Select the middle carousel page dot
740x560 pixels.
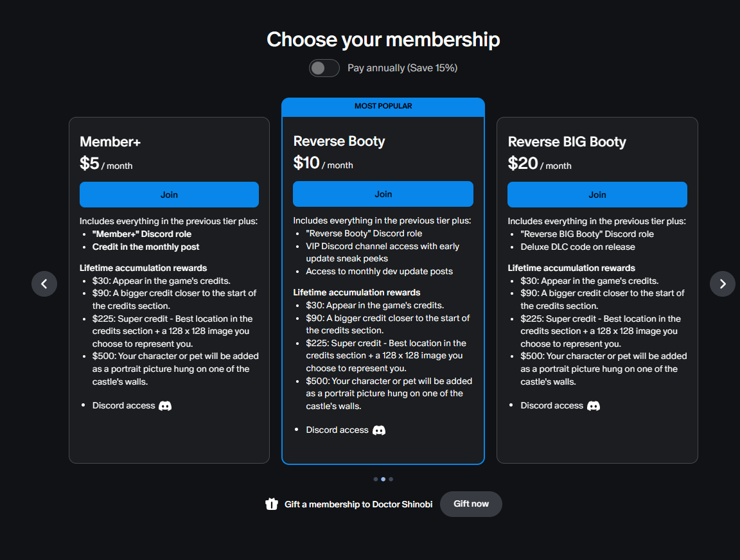pyautogui.click(x=383, y=479)
